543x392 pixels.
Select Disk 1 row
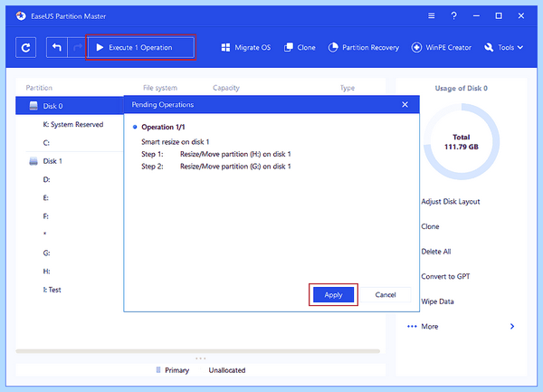(52, 161)
